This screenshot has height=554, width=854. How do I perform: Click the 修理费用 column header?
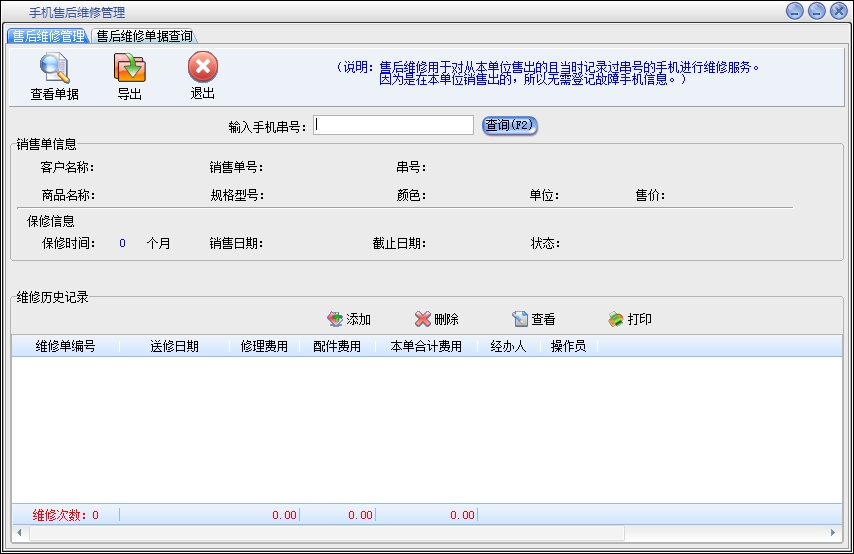tap(264, 347)
